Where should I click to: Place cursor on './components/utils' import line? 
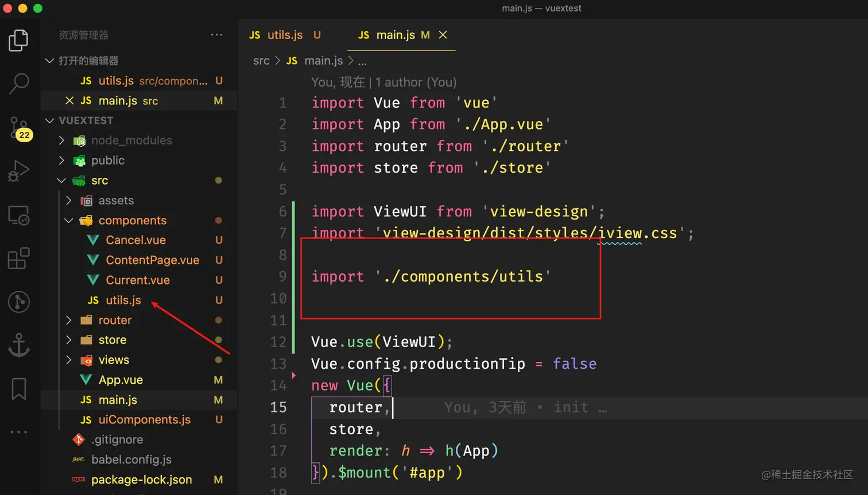[x=431, y=276]
